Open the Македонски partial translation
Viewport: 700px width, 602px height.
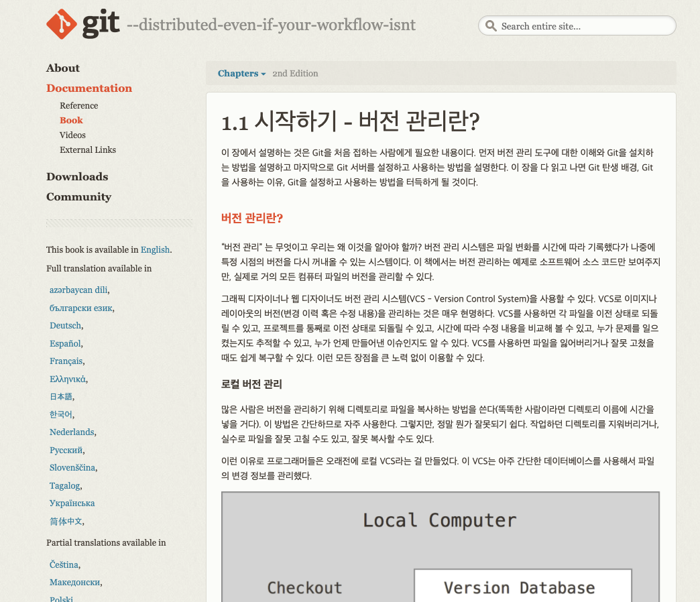point(75,583)
